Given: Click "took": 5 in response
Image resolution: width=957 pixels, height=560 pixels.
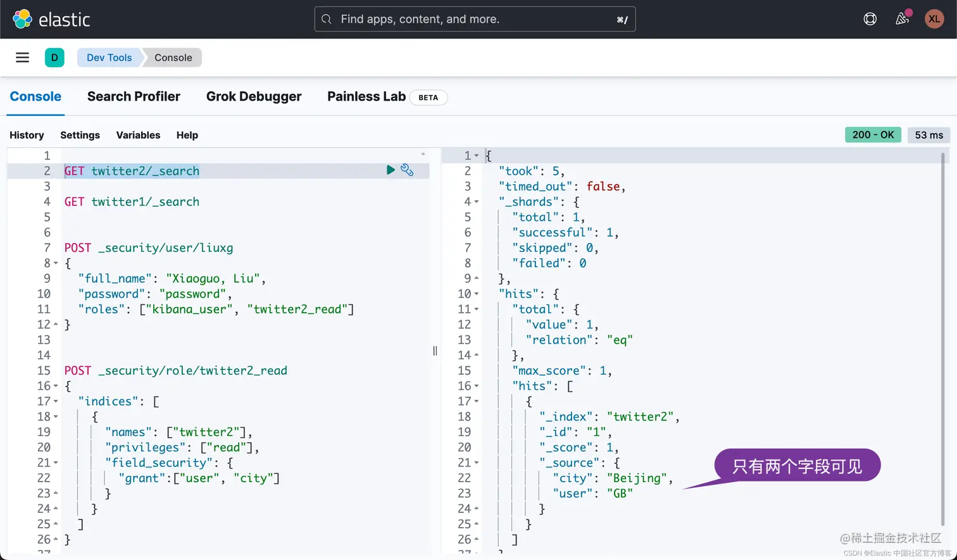Looking at the screenshot, I should pos(532,171).
